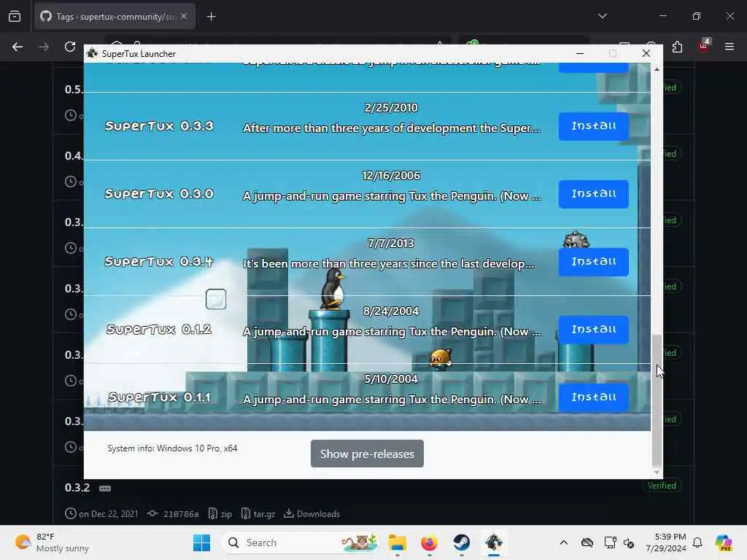Click display network tray icon

coord(610,542)
